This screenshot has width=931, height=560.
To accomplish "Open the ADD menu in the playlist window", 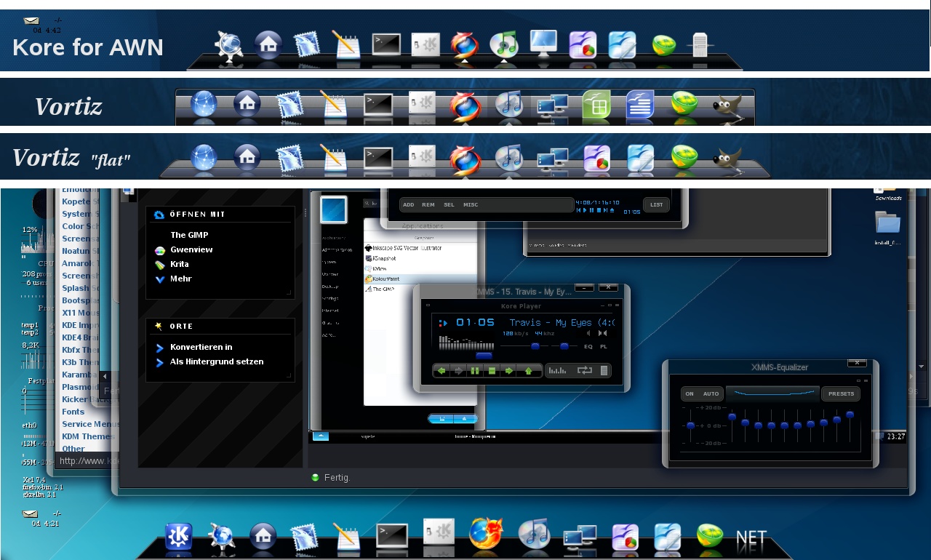I will pos(409,205).
